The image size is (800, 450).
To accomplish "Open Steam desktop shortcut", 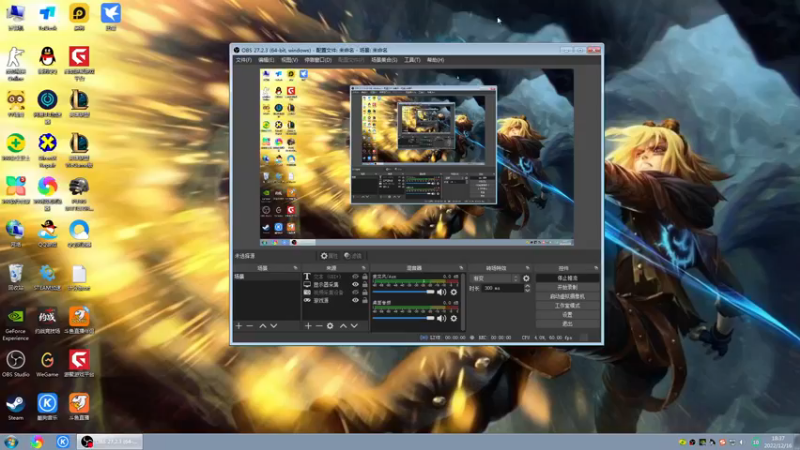I will pos(15,407).
